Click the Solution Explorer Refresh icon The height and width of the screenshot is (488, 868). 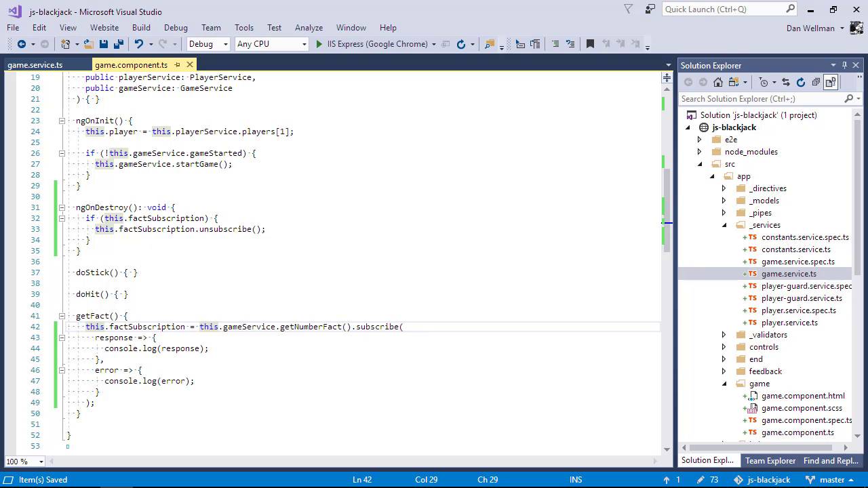point(801,82)
